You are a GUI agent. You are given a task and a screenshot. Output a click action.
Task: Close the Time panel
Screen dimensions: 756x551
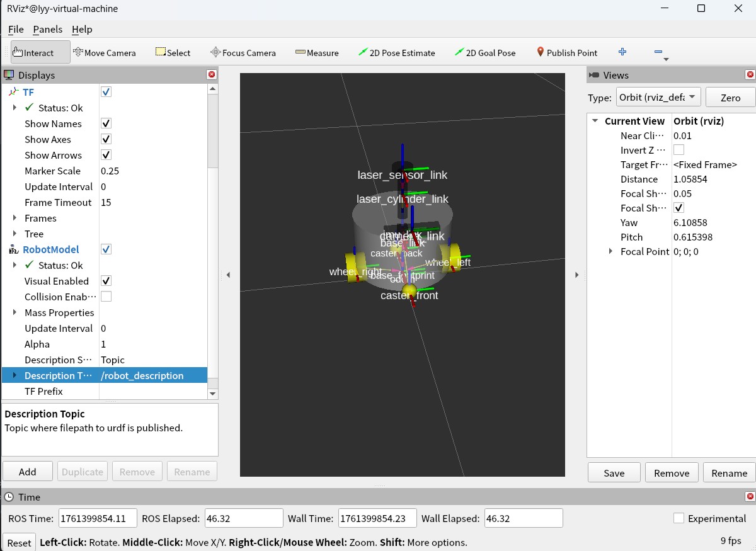(750, 497)
